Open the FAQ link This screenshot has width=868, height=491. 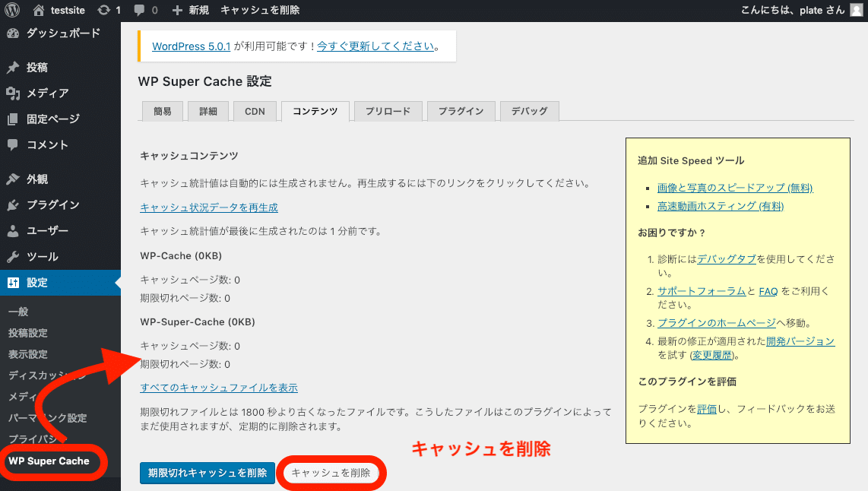click(768, 291)
